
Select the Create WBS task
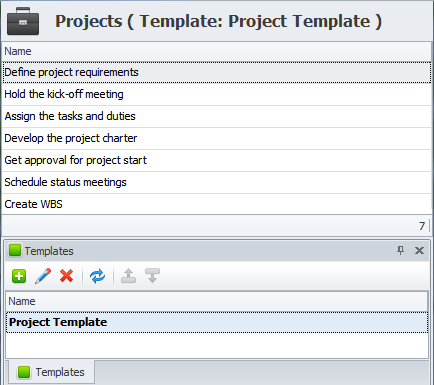point(216,204)
